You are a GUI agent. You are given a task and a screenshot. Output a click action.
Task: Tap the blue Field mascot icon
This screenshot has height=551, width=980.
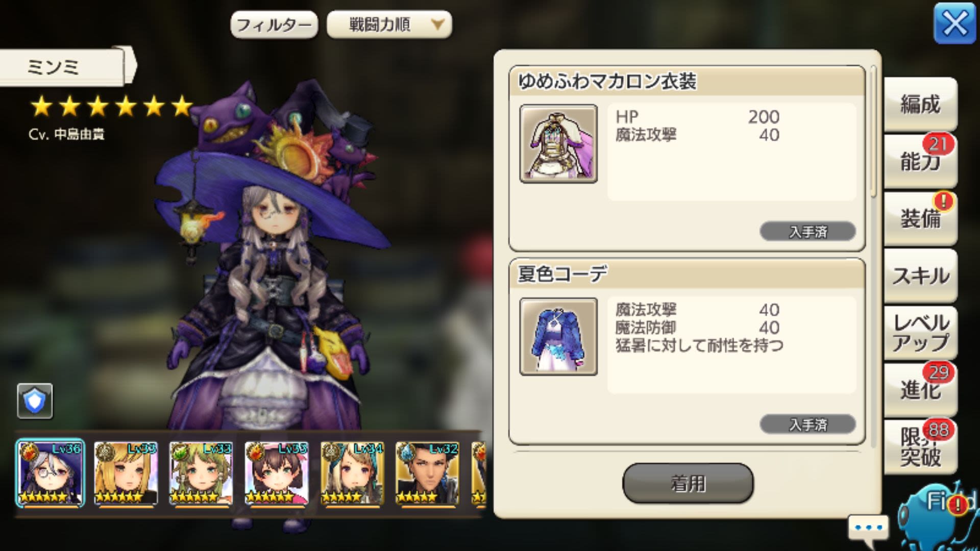(x=937, y=515)
